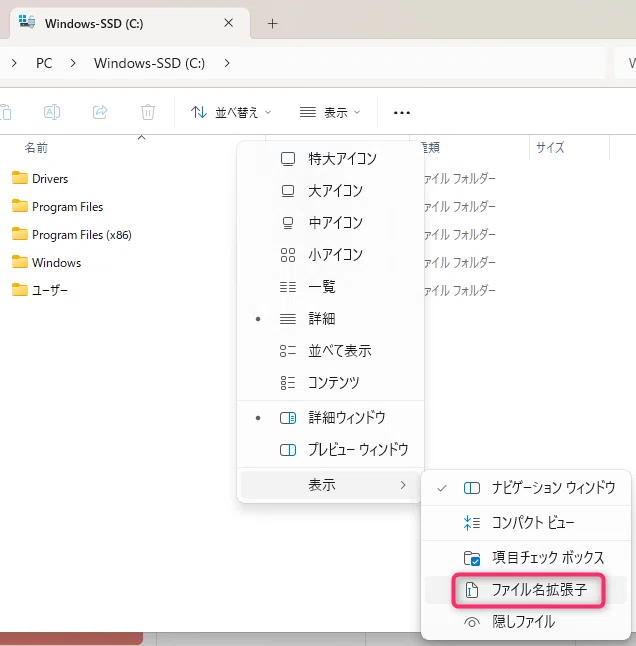Click the copy icon at the toolbar edge
The height and width of the screenshot is (646, 636).
pyautogui.click(x=6, y=112)
